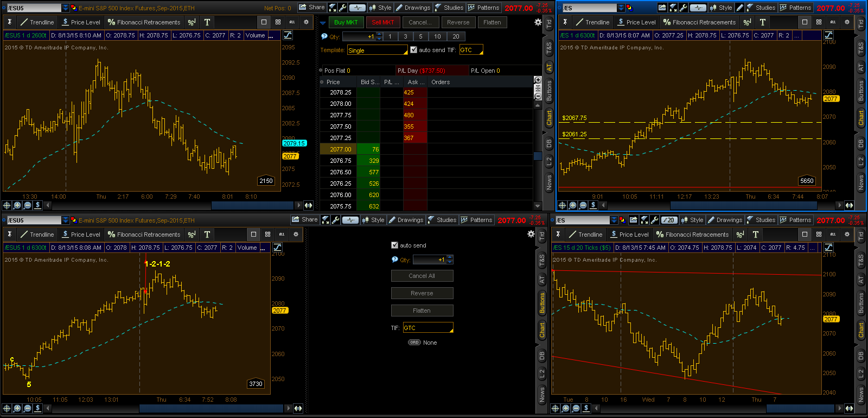Click the Flatten button in top ladder panel
Screen dimensions: 868x418
pos(492,22)
